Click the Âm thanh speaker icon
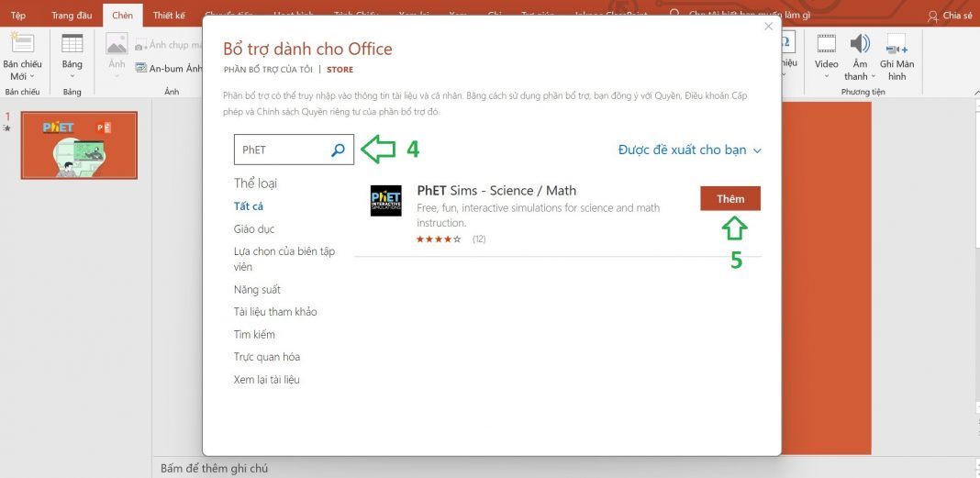Image resolution: width=980 pixels, height=478 pixels. [x=860, y=44]
